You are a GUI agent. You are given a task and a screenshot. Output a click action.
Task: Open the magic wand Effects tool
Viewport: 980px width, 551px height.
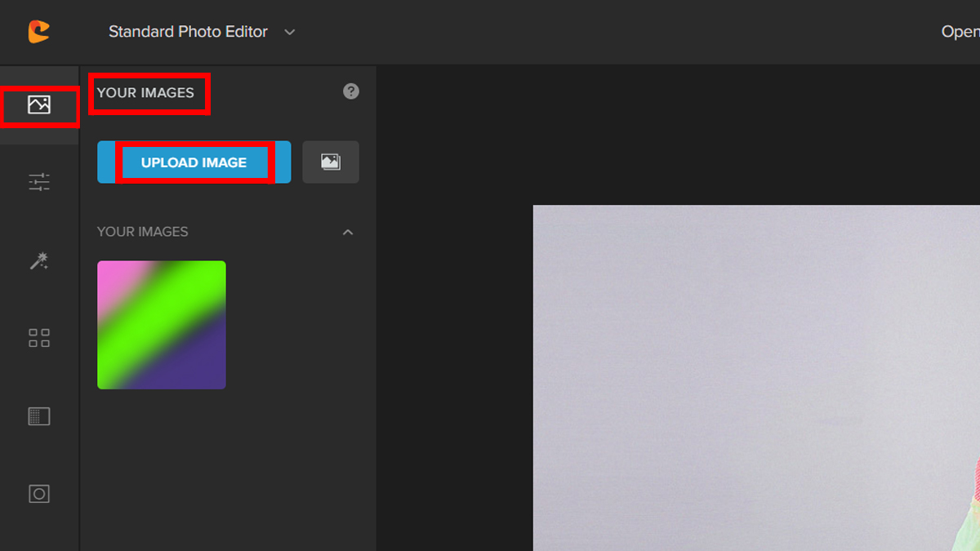(x=39, y=260)
